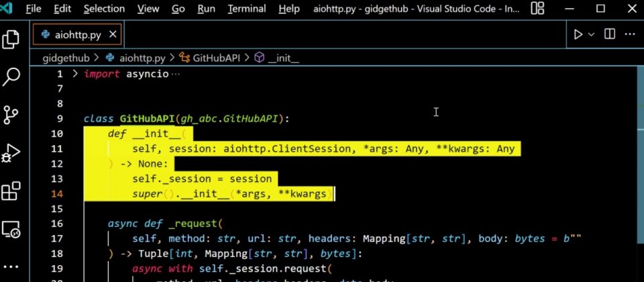The image size is (644, 282).
Task: Open the Source Control view
Action: [11, 115]
